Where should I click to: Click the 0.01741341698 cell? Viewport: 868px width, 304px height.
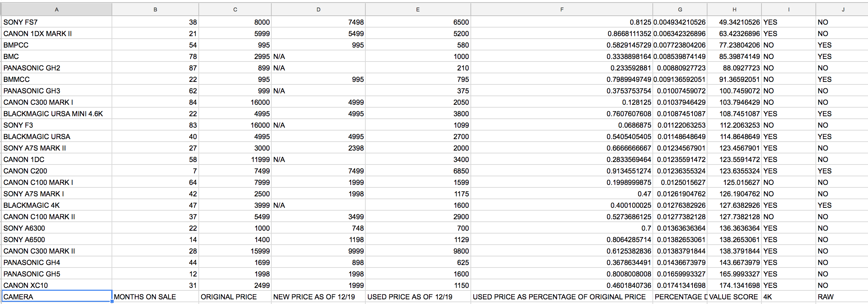tap(680, 285)
